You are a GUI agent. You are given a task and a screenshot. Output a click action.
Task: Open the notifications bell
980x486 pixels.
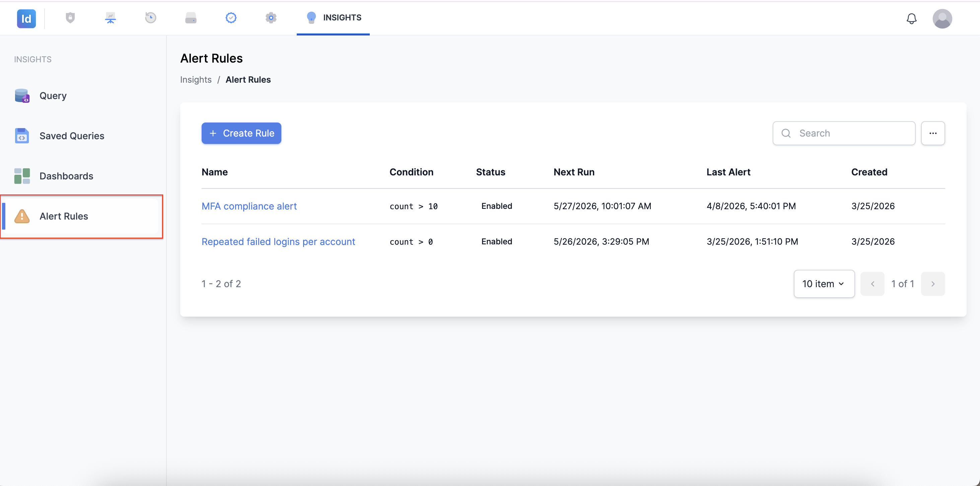pos(912,19)
